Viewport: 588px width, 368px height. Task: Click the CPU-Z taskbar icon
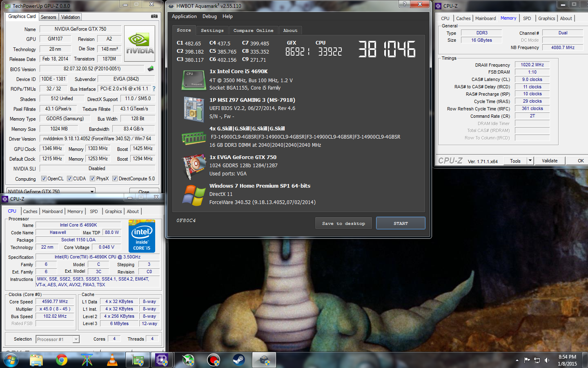(x=162, y=360)
